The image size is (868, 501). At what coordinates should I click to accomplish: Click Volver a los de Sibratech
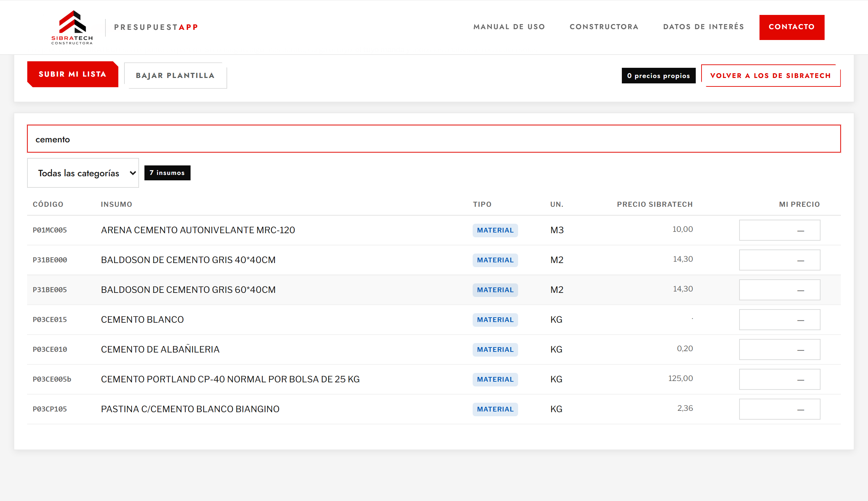point(771,75)
